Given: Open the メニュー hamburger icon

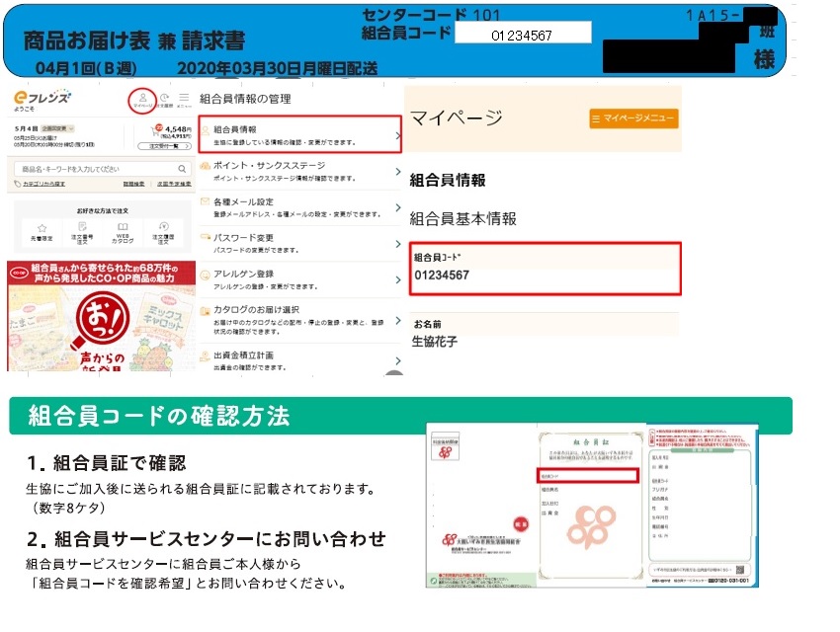Looking at the screenshot, I should pos(184,96).
